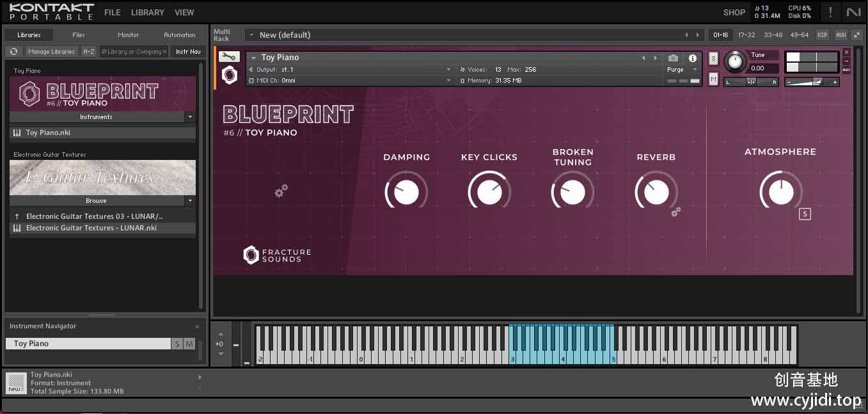Switch to the Monitor tab
The image size is (868, 414).
pos(128,35)
